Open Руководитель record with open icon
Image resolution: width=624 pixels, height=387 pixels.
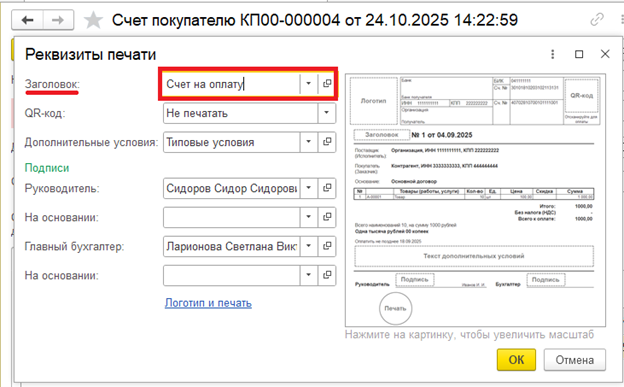(x=327, y=188)
